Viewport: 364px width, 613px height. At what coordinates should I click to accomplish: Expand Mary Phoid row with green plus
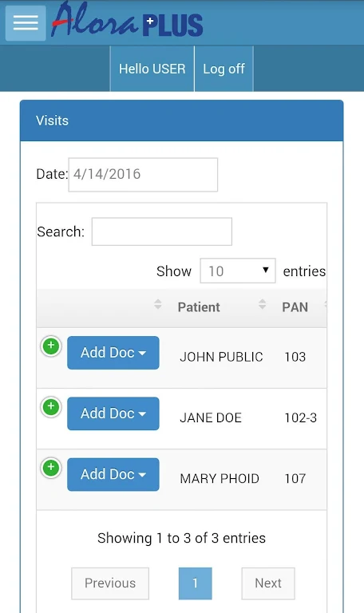point(51,468)
